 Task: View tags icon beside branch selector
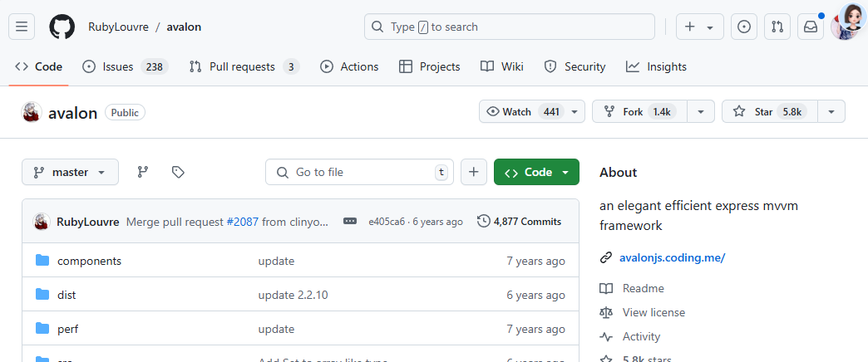pos(178,172)
